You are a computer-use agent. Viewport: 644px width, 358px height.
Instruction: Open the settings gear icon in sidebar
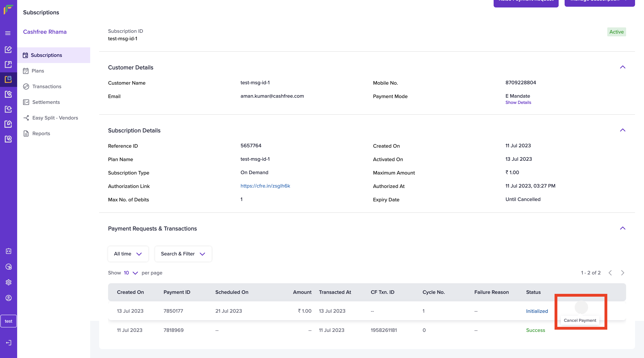(x=9, y=282)
